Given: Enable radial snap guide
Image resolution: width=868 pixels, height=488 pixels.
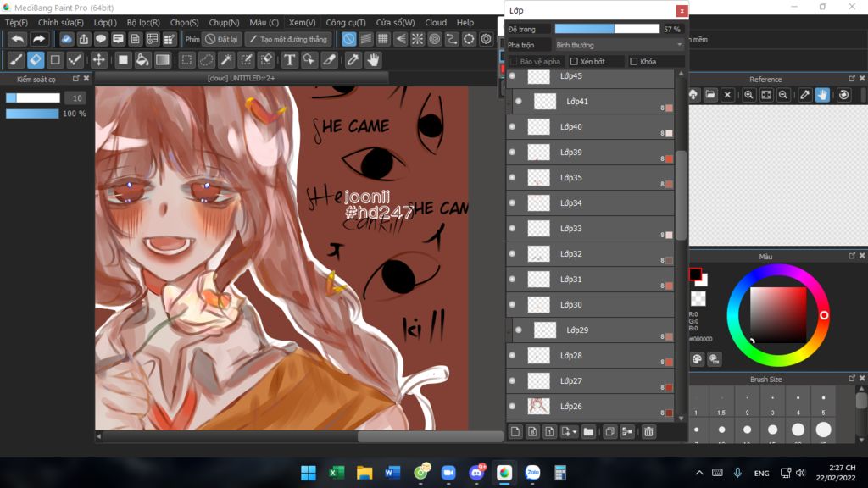Looking at the screenshot, I should (417, 39).
